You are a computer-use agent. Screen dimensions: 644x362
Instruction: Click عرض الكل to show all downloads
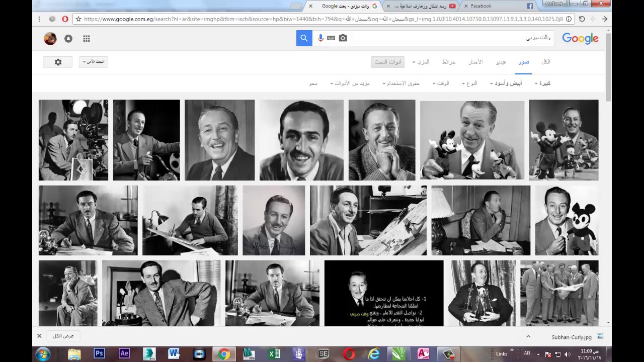tap(64, 336)
